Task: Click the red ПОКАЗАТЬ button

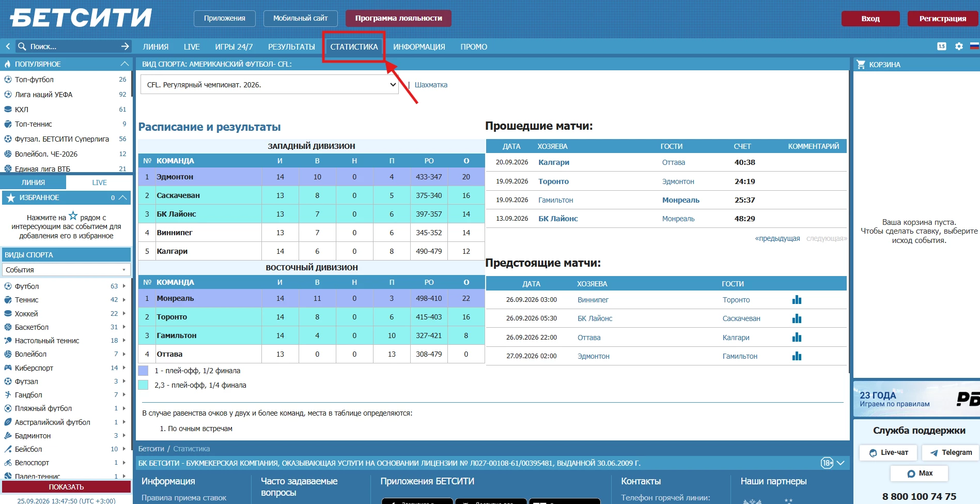Action: coord(66,487)
